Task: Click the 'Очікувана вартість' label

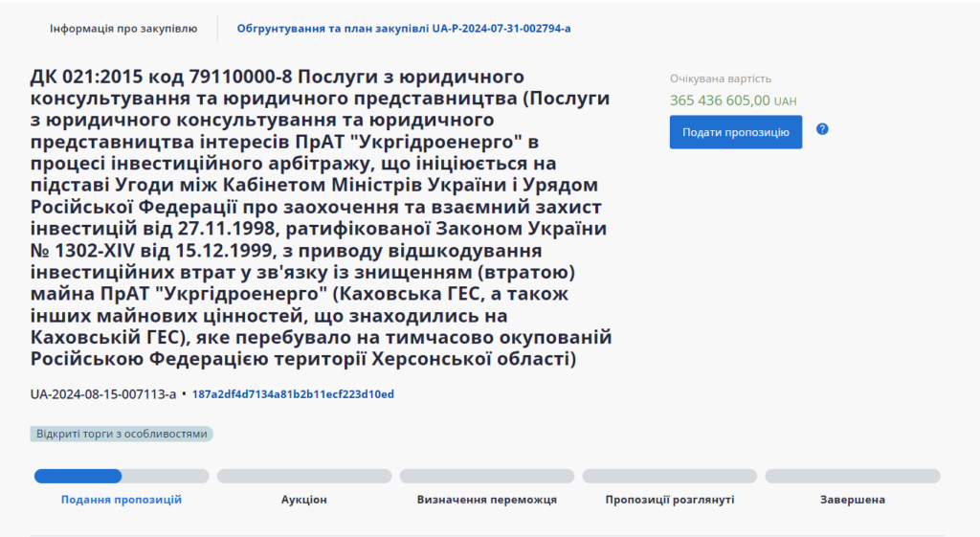Action: point(721,78)
